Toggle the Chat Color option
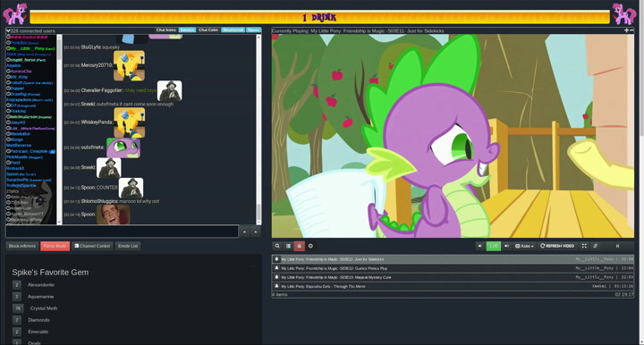 208,30
